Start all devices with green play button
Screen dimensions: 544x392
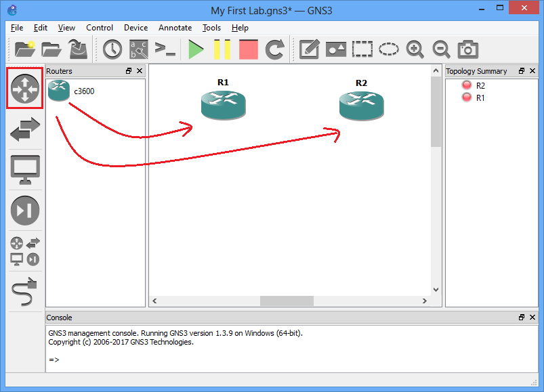tap(196, 49)
